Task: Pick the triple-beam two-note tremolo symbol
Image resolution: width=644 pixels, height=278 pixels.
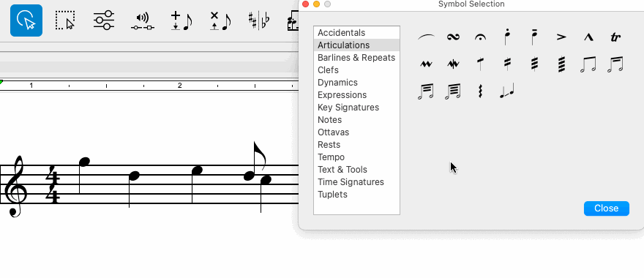Action: point(426,91)
